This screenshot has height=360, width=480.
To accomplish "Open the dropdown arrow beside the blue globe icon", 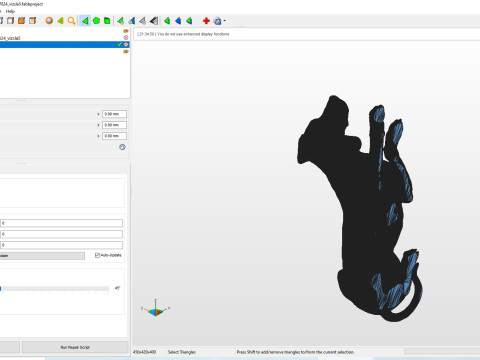I will pos(225,21).
